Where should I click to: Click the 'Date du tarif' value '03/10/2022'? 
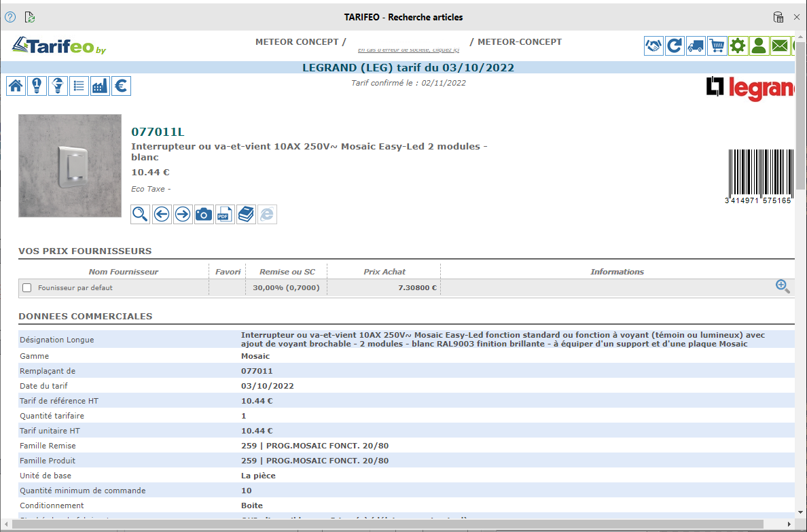268,386
